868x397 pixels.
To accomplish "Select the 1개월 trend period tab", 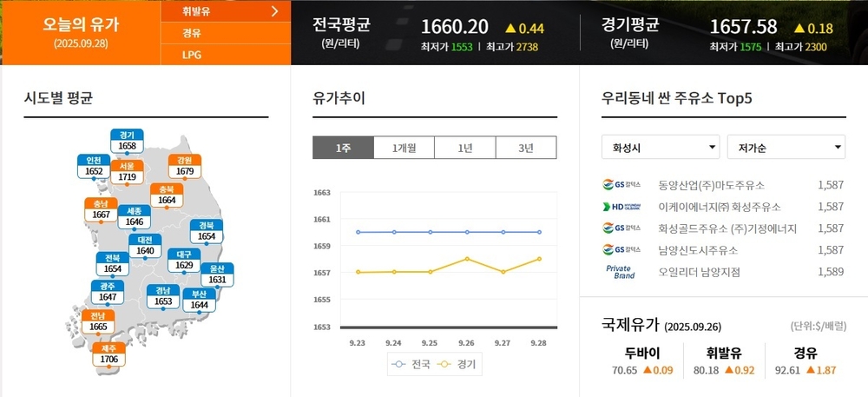I will click(x=404, y=148).
